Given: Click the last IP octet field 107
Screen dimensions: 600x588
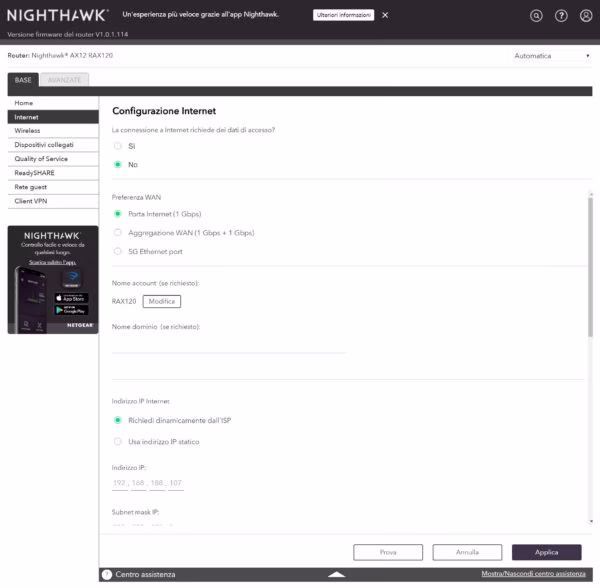Looking at the screenshot, I should coord(176,483).
